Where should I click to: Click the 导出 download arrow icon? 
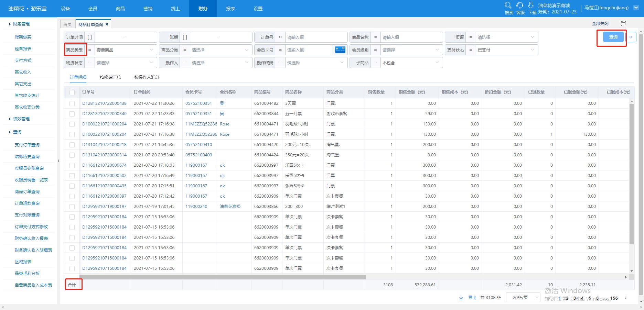tap(461, 298)
